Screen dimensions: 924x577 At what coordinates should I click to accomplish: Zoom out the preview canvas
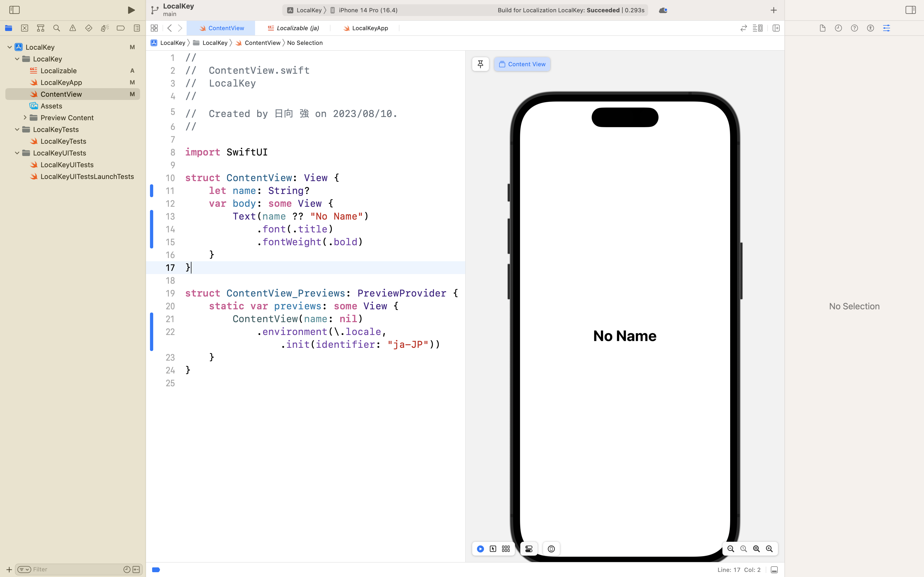click(731, 549)
